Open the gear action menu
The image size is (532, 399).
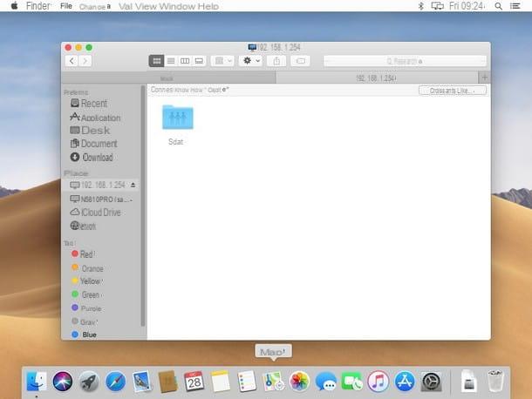pos(250,61)
